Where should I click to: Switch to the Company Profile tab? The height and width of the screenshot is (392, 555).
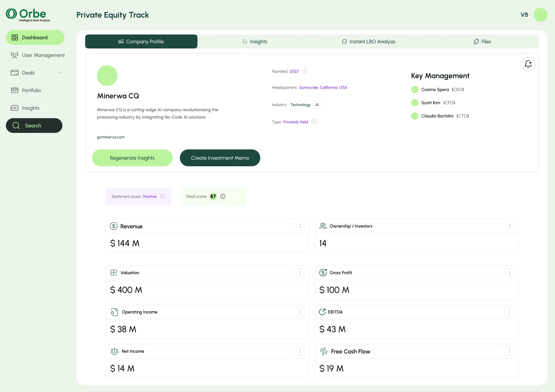coord(141,42)
